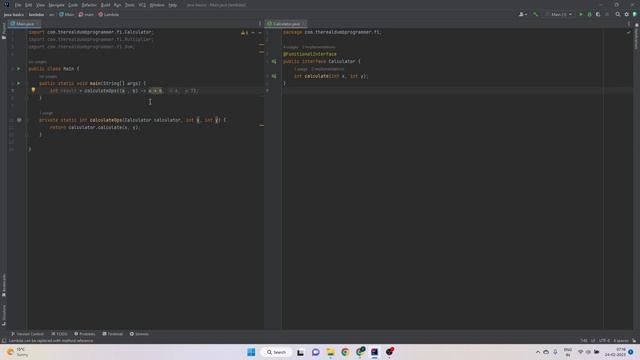Open the Edit menu
Image resolution: width=640 pixels, height=360 pixels.
[x=29, y=5]
